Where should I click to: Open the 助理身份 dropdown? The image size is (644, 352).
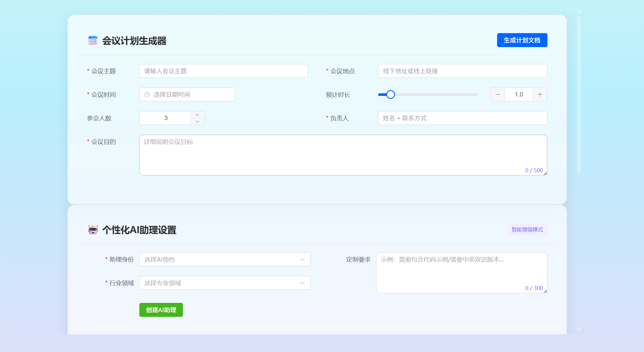tap(225, 259)
